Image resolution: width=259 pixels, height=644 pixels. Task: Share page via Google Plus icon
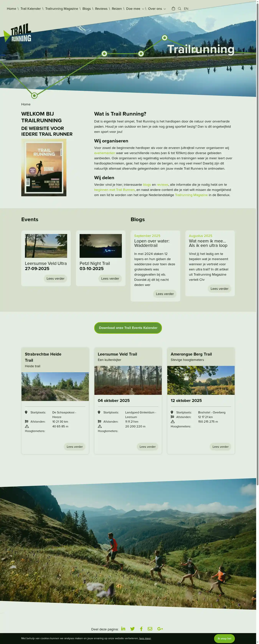[160, 629]
